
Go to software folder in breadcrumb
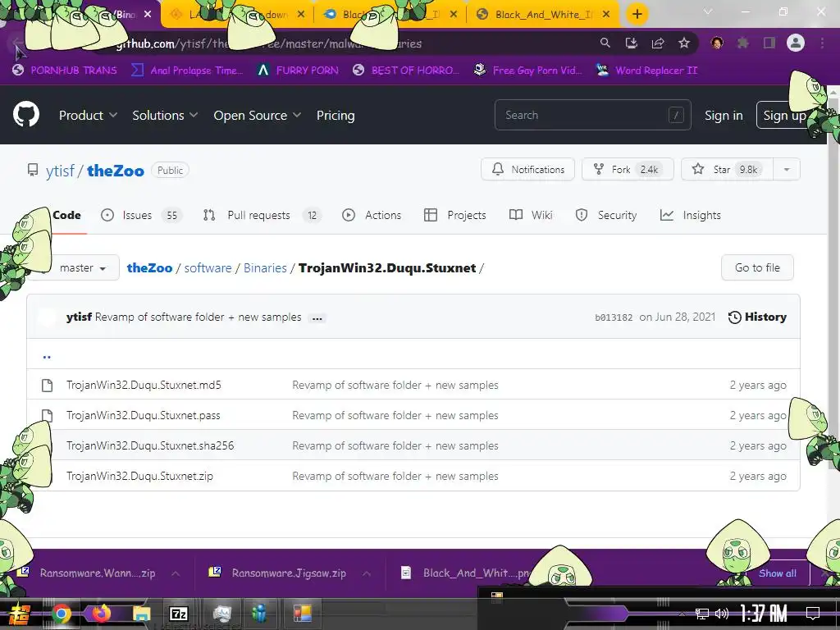pyautogui.click(x=208, y=268)
